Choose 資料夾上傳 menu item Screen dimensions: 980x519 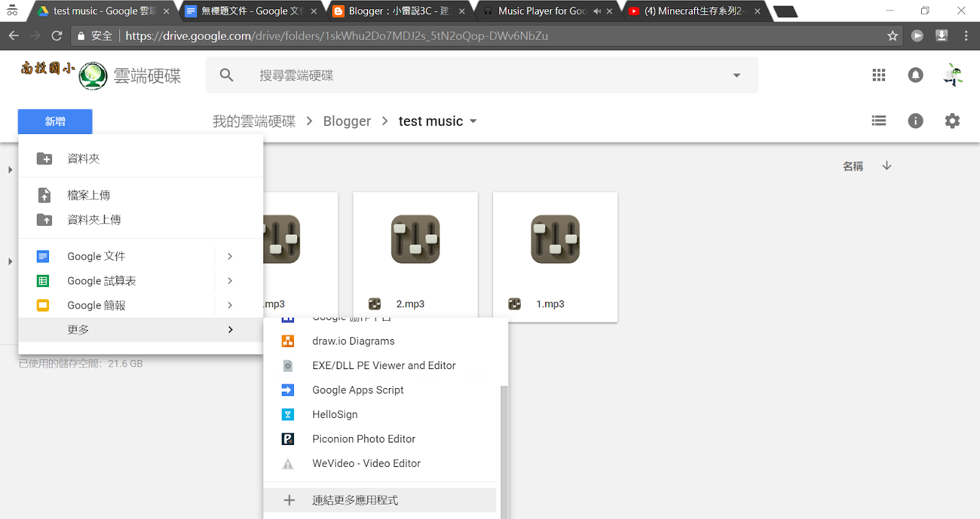point(141,220)
